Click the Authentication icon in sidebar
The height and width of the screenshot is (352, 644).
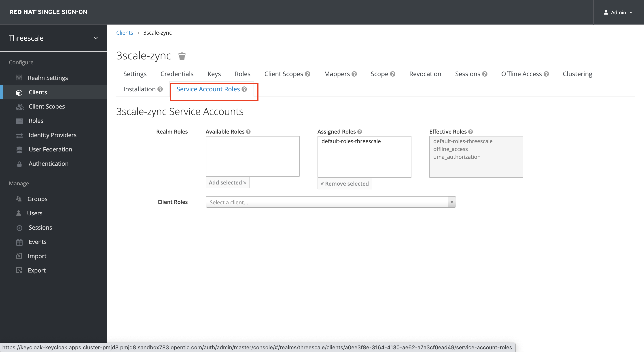click(19, 164)
